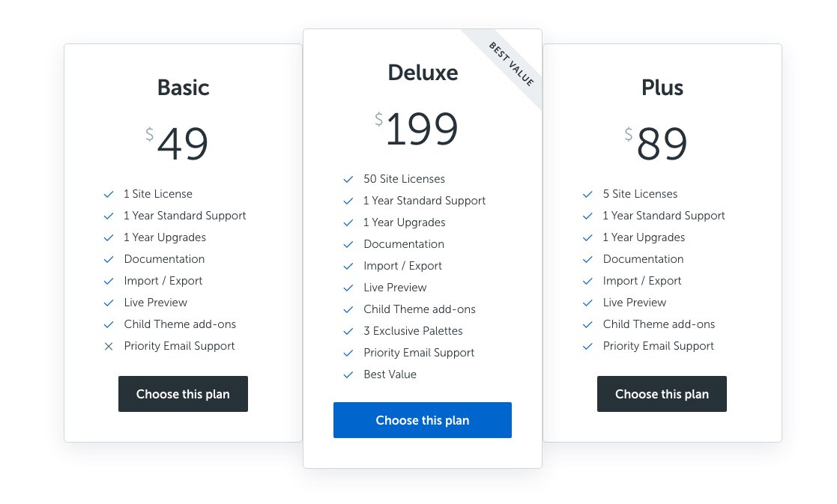
Task: Choose the Plus plan button
Action: pyautogui.click(x=662, y=394)
